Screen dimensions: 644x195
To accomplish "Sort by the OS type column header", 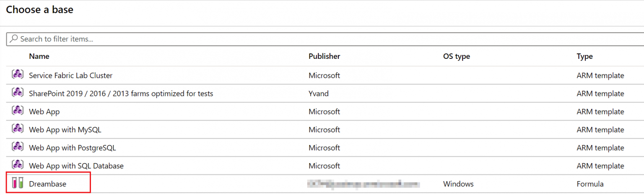I will [x=457, y=56].
